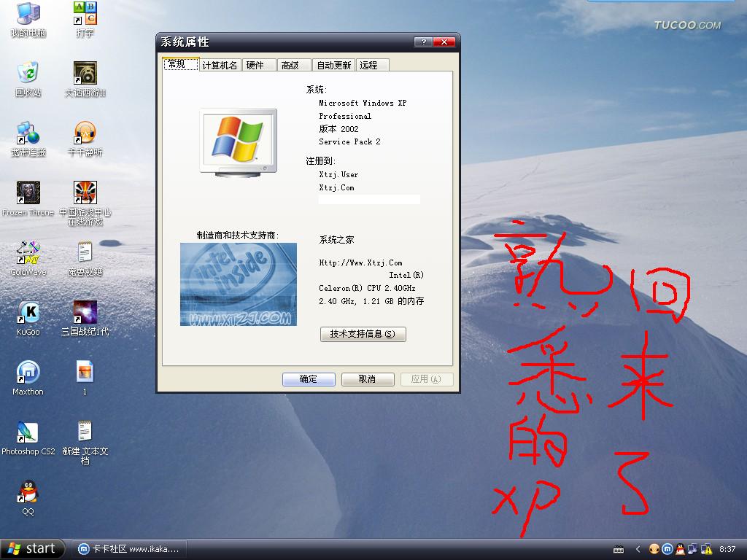Select the 大话西游II game icon

85,79
